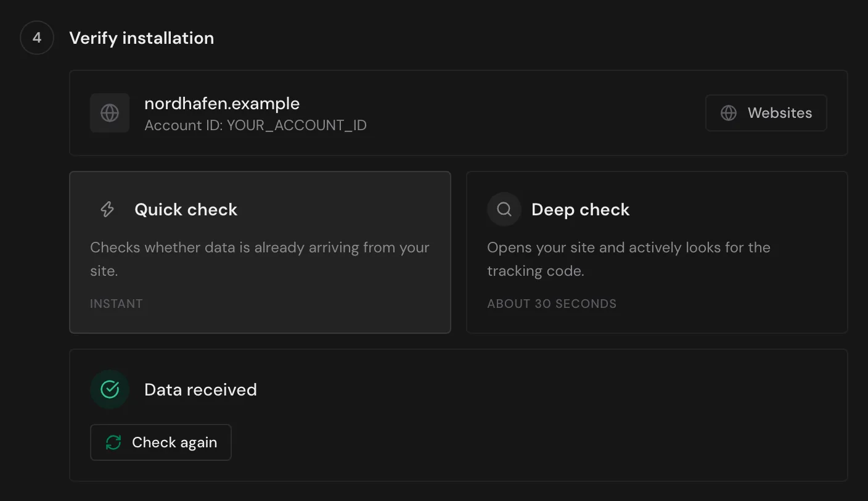This screenshot has height=501, width=868.
Task: Click the green Data received checkmark icon
Action: (x=110, y=389)
